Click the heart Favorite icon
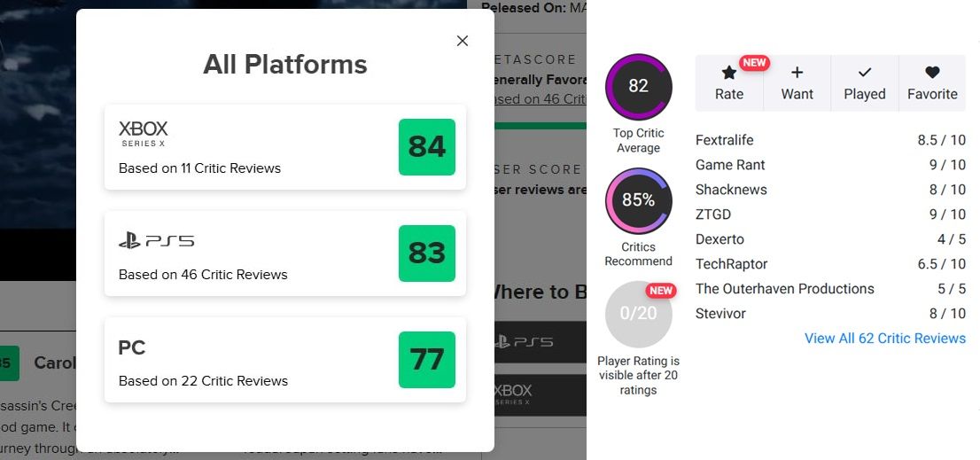Viewport: 980px width, 460px height. pyautogui.click(x=932, y=73)
